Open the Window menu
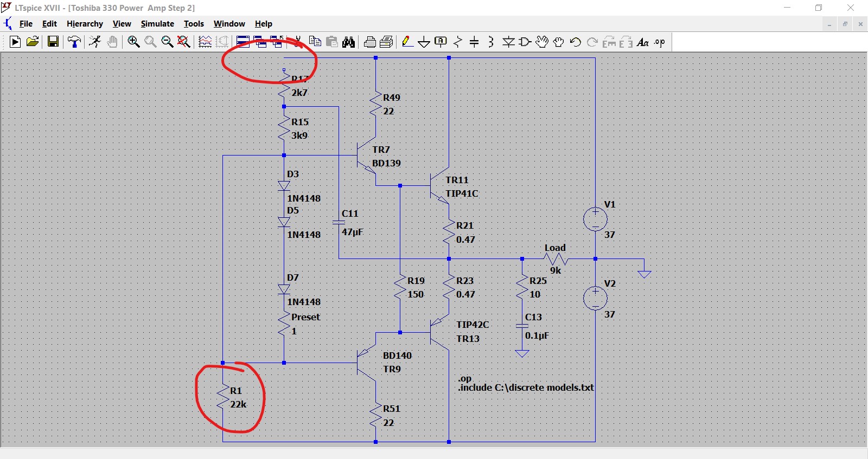868x459 pixels. [x=229, y=24]
